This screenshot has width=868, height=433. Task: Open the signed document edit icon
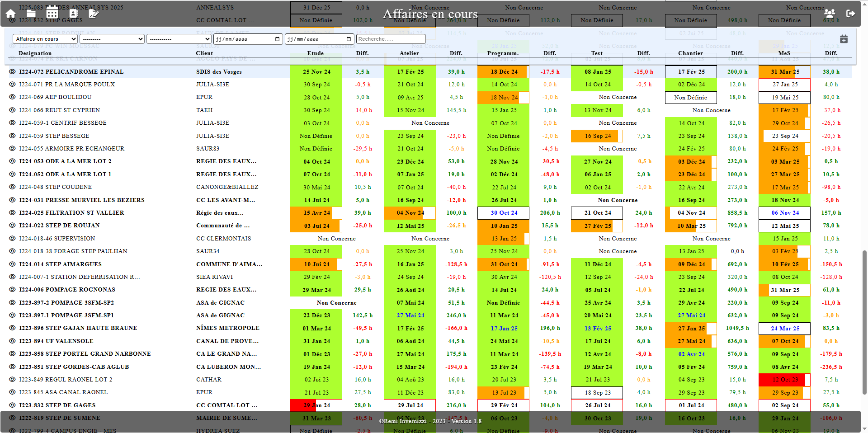click(94, 14)
